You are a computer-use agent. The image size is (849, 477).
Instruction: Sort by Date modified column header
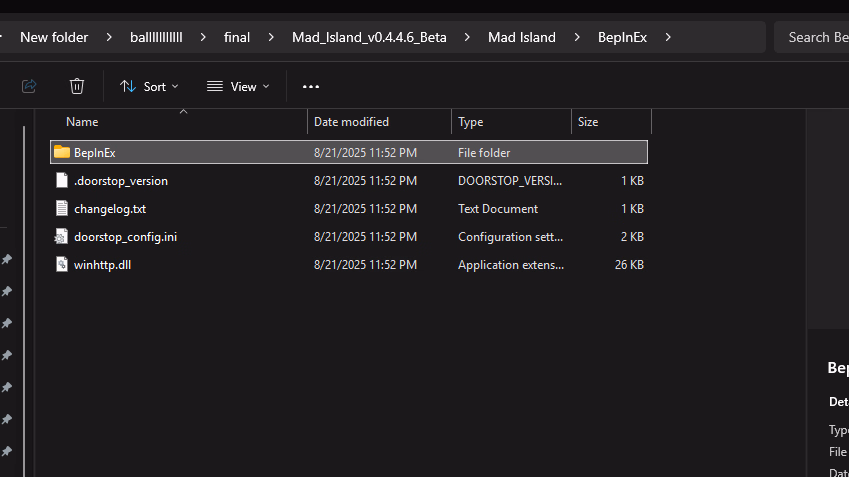(x=351, y=122)
